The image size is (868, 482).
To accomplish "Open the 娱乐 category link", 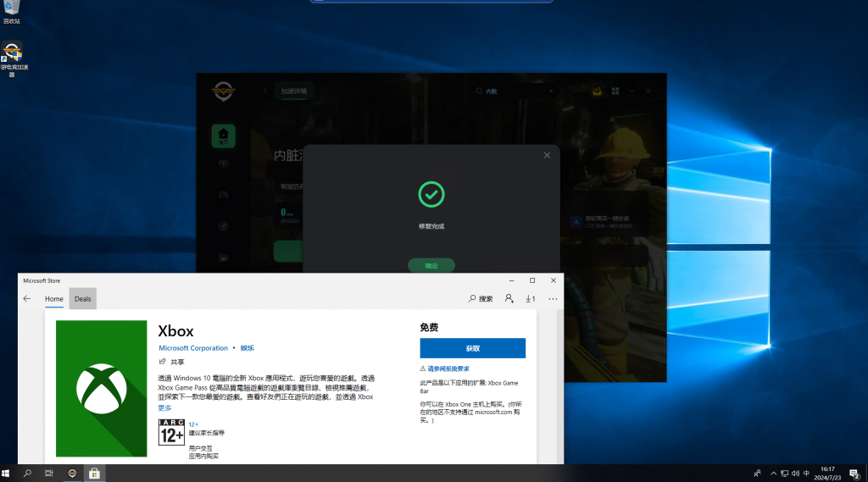I will [248, 348].
